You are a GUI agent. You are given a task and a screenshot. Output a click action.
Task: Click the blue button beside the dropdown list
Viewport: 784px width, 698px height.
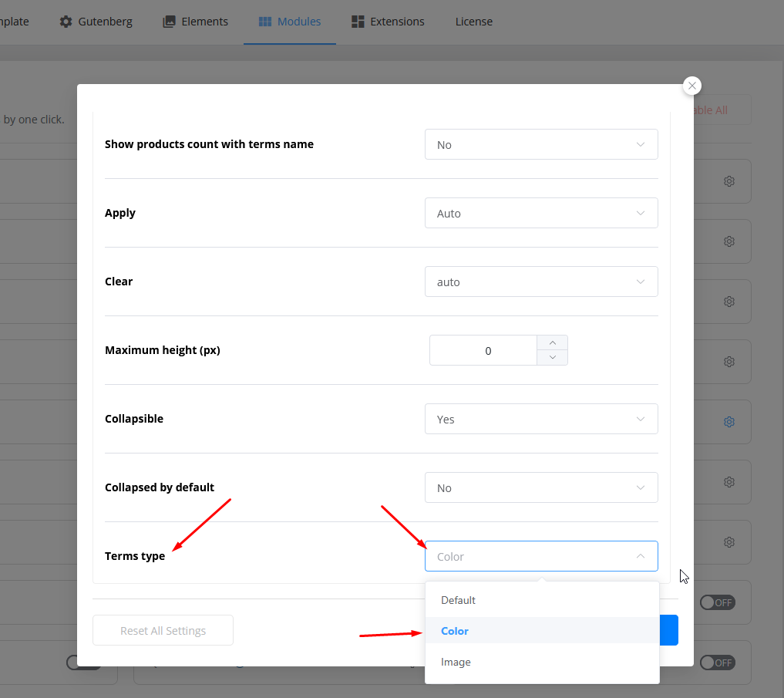(669, 630)
